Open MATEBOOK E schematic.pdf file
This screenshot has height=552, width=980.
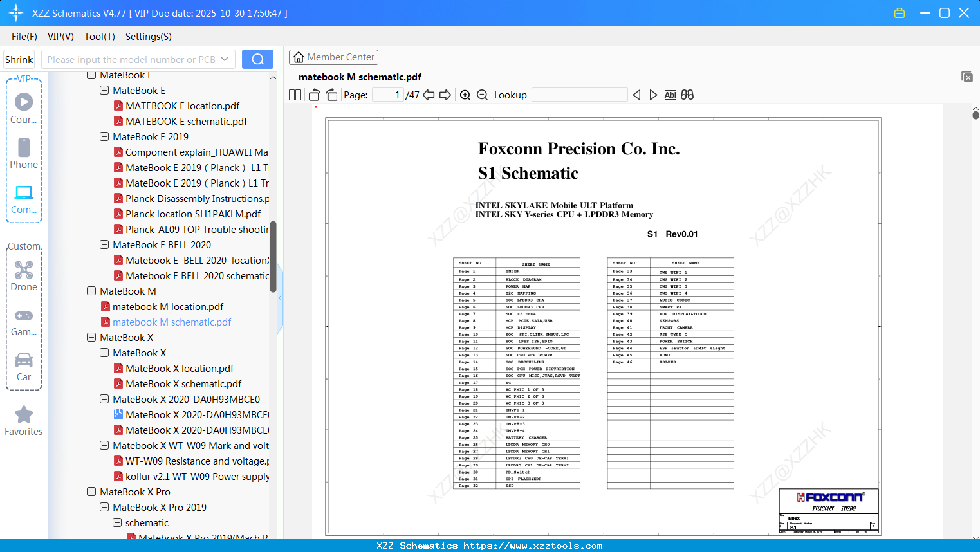pyautogui.click(x=186, y=122)
